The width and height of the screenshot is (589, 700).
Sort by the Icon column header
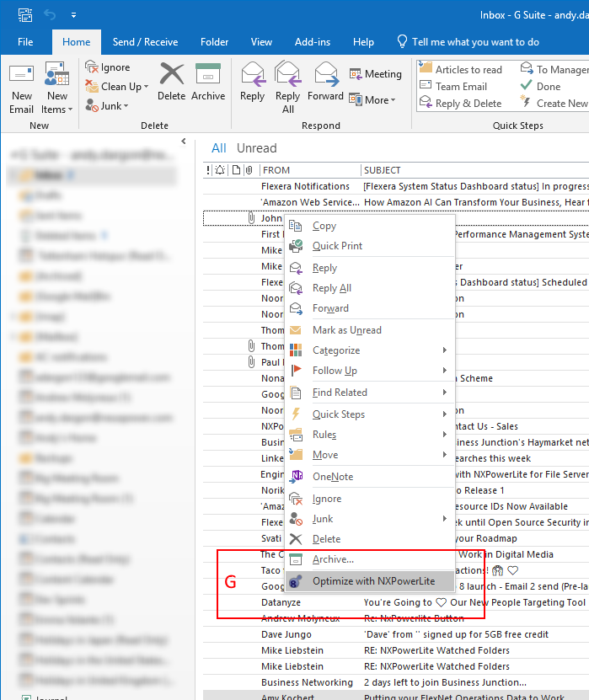[236, 170]
